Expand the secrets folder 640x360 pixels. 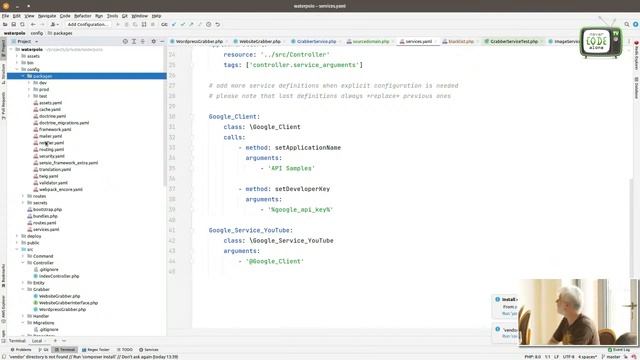(x=23, y=203)
